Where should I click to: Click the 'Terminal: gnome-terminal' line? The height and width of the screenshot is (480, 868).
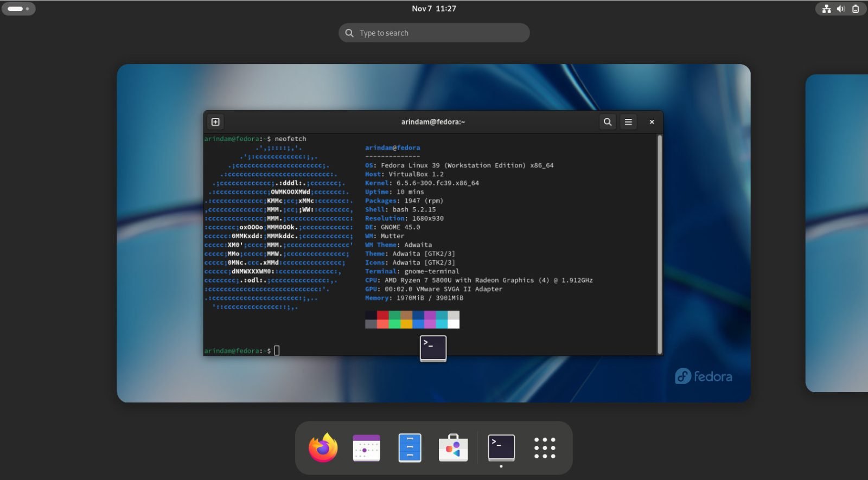pyautogui.click(x=412, y=271)
